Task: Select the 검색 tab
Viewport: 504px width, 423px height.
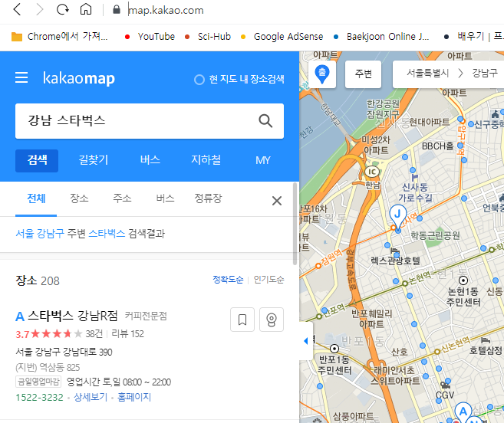Action: click(37, 161)
